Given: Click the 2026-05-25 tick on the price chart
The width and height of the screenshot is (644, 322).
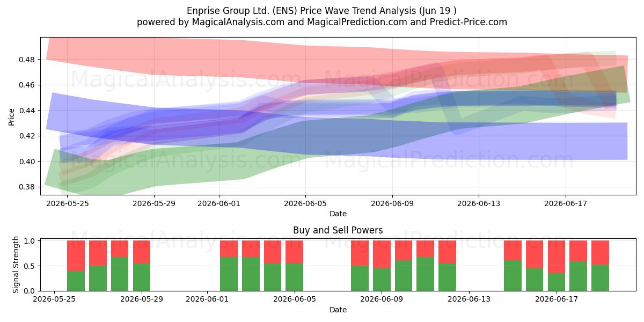Looking at the screenshot, I should coord(67,203).
